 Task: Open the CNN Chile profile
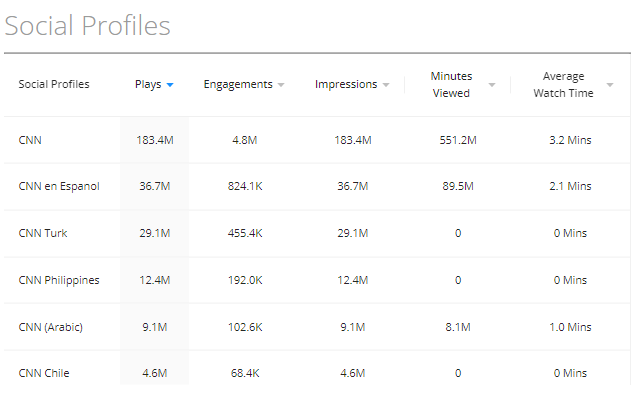pyautogui.click(x=44, y=373)
